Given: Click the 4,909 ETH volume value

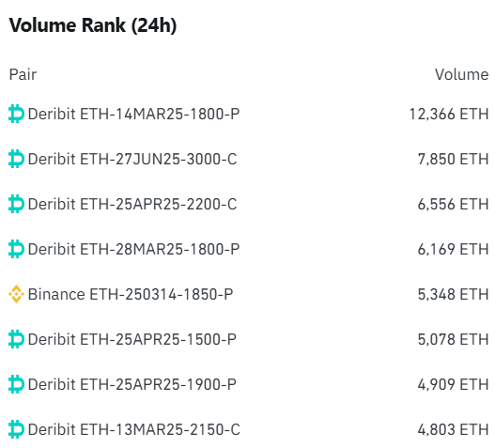Looking at the screenshot, I should tap(453, 384).
